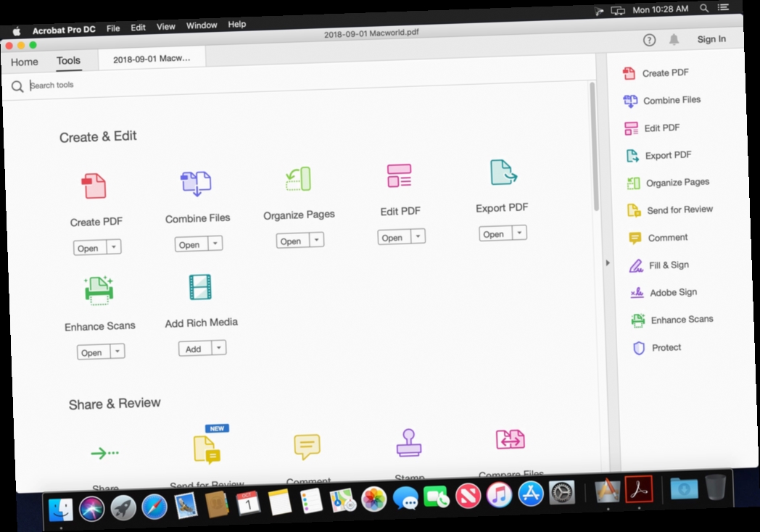Select the Organize Pages tool icon in main area

click(298, 179)
